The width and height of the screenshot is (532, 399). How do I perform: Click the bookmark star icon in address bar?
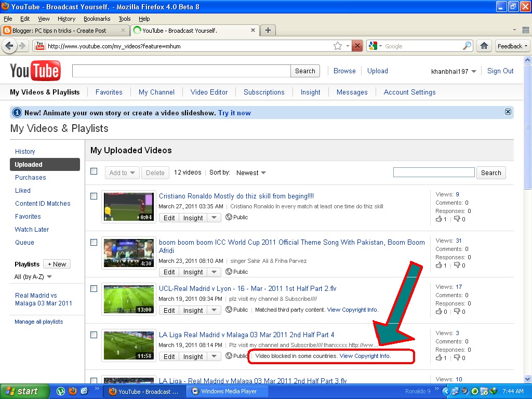point(337,46)
